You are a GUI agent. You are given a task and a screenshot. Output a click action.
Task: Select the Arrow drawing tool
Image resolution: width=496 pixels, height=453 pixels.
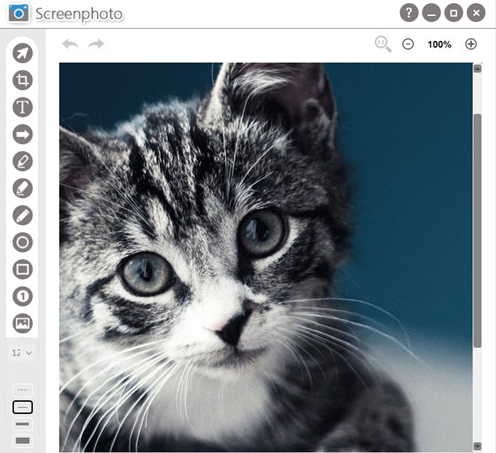pos(23,134)
